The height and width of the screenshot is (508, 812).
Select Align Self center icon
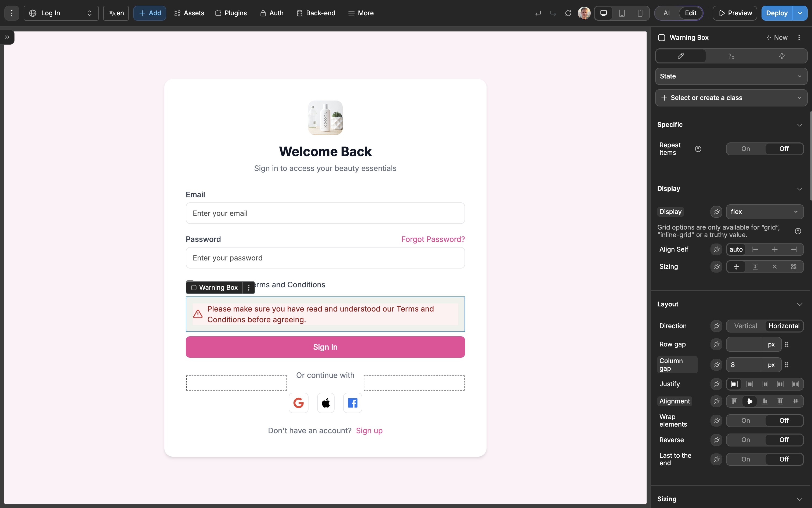click(774, 249)
